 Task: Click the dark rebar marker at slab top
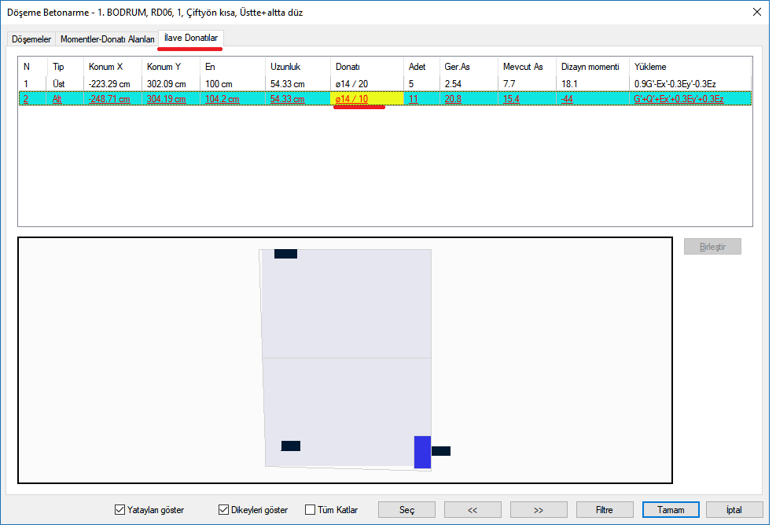[285, 254]
